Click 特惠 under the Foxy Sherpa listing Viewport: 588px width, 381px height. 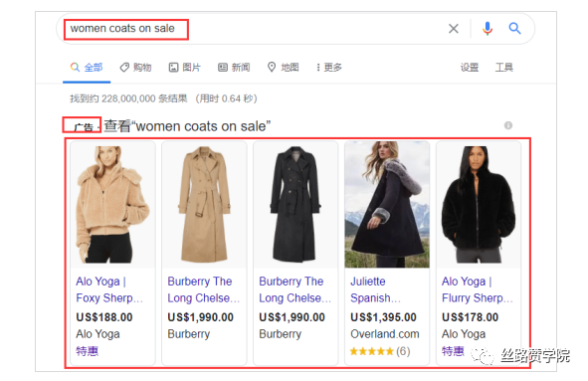point(87,351)
